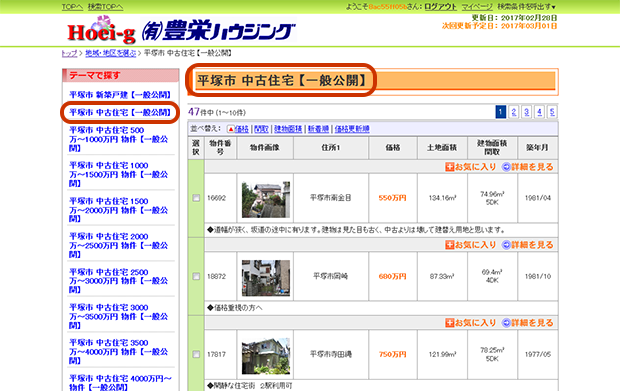Tick the checkbox for property 16692
This screenshot has width=620, height=391.
click(x=196, y=198)
